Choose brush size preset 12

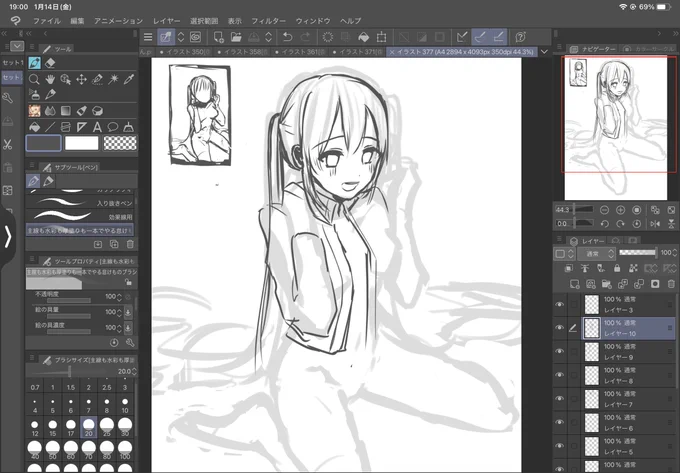[35, 427]
